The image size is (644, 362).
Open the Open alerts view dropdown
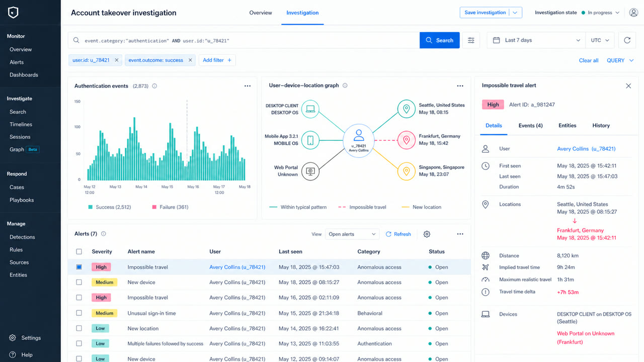(x=352, y=234)
